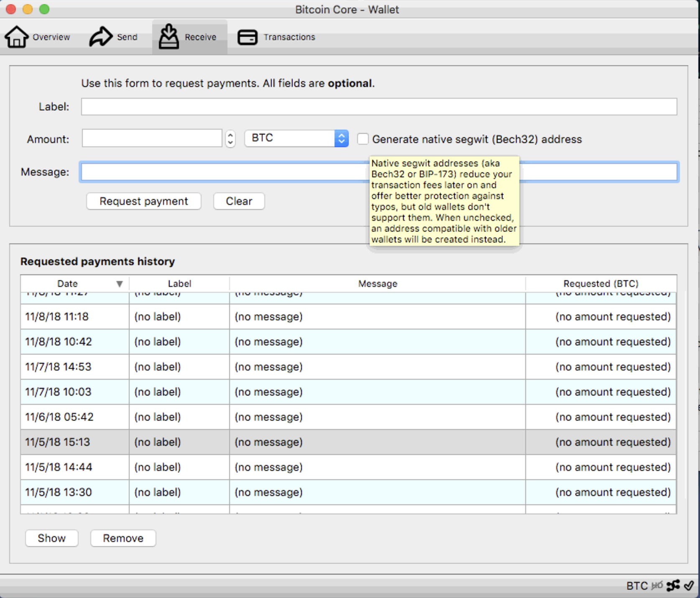Image resolution: width=700 pixels, height=598 pixels.
Task: Open the Overview tab
Action: (x=38, y=37)
